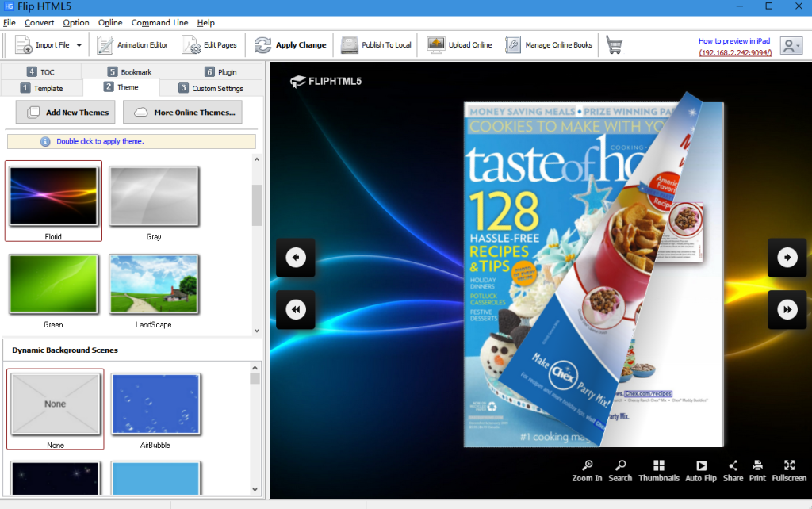
Task: Select the AirBubble background scene
Action: click(x=155, y=404)
